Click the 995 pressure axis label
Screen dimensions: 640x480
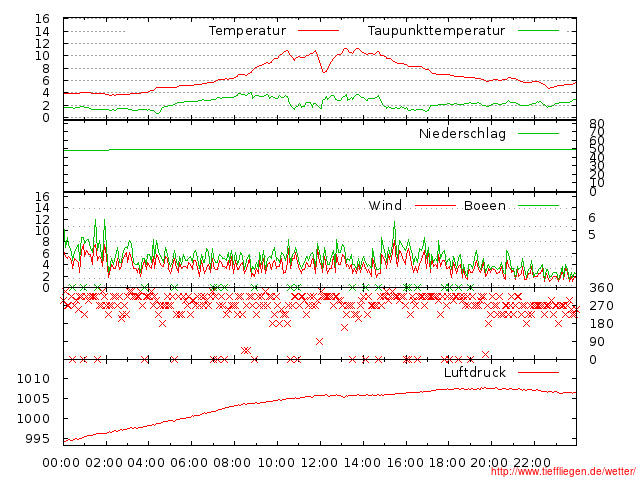[x=37, y=439]
